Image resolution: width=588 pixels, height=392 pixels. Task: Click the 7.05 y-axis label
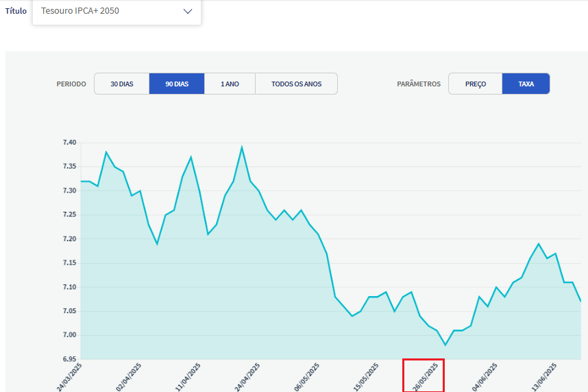point(69,311)
